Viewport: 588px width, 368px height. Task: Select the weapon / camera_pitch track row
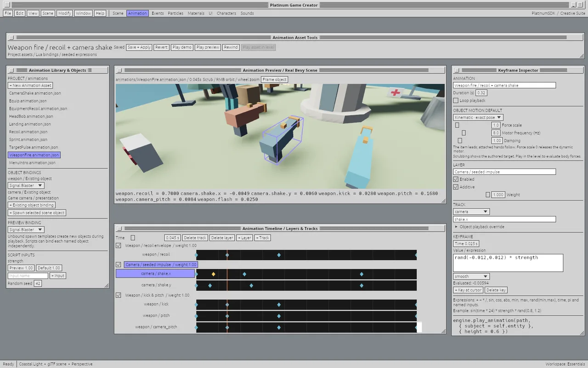156,327
